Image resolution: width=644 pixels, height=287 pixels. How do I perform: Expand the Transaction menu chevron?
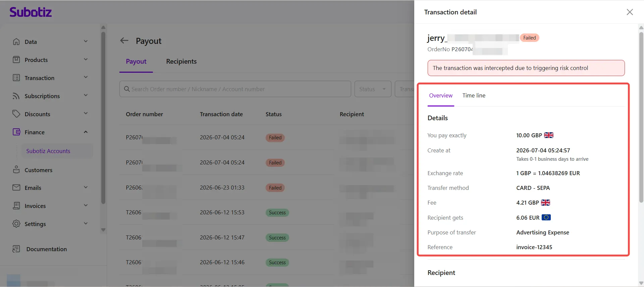point(86,77)
